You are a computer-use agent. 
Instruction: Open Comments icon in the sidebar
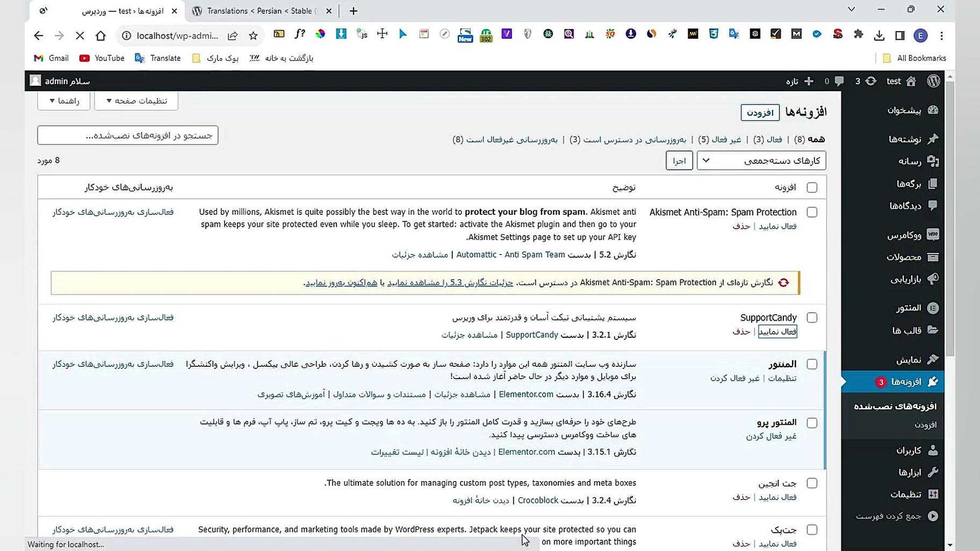[x=933, y=206]
